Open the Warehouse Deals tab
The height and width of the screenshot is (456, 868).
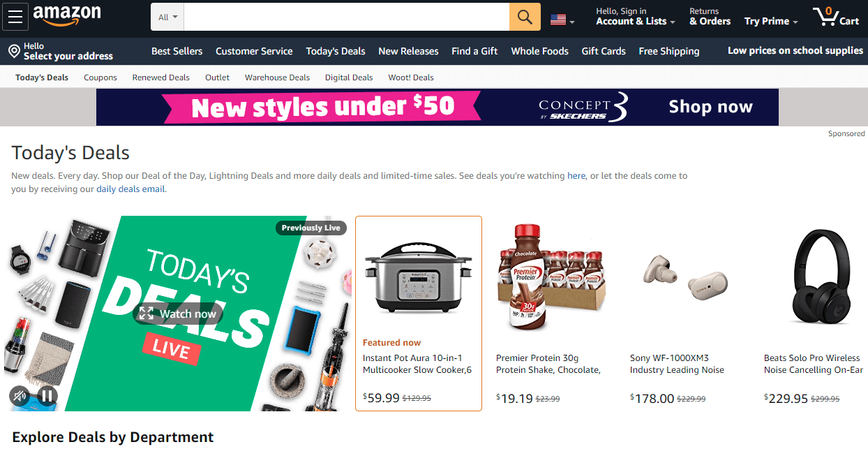(x=277, y=78)
